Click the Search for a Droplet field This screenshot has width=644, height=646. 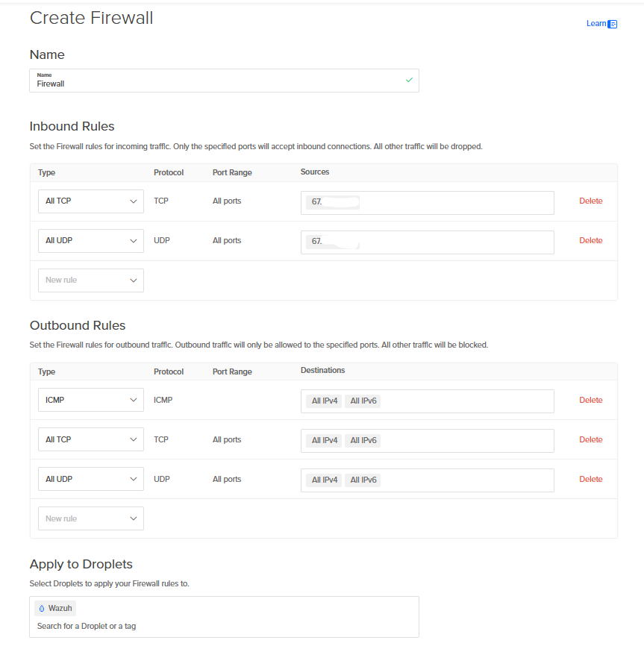point(224,626)
